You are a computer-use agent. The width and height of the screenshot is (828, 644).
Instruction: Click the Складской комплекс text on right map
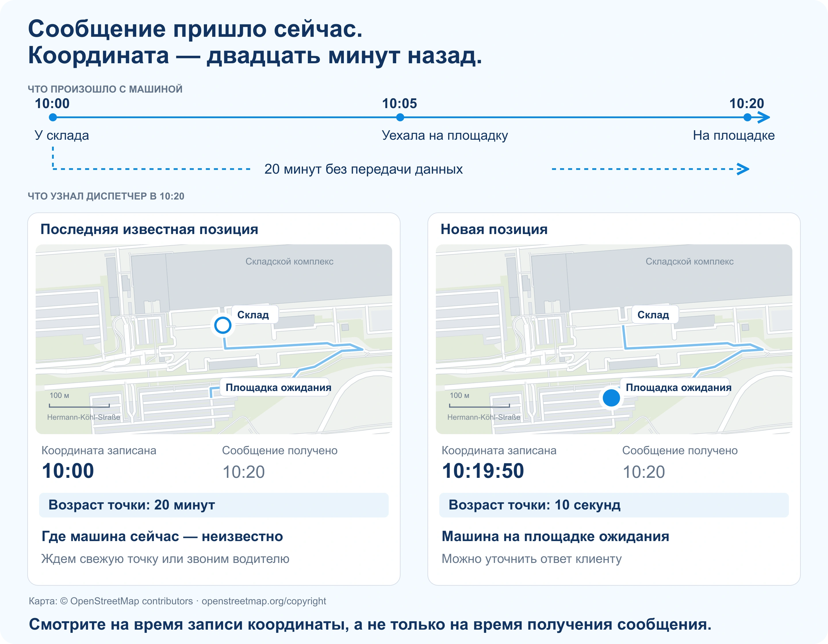point(690,262)
